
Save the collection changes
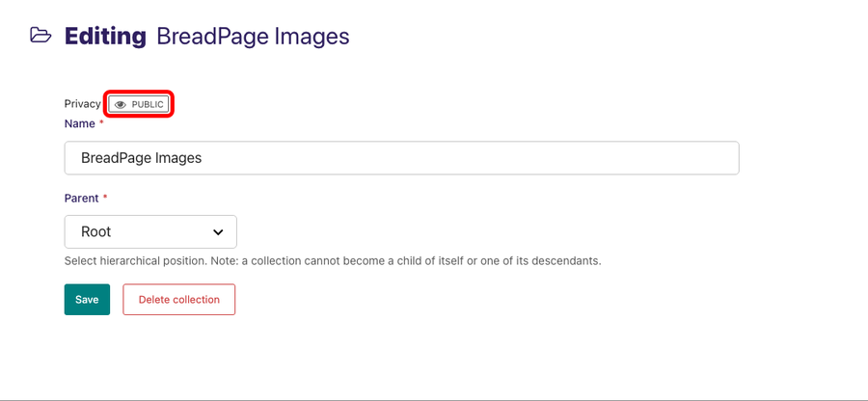click(87, 299)
